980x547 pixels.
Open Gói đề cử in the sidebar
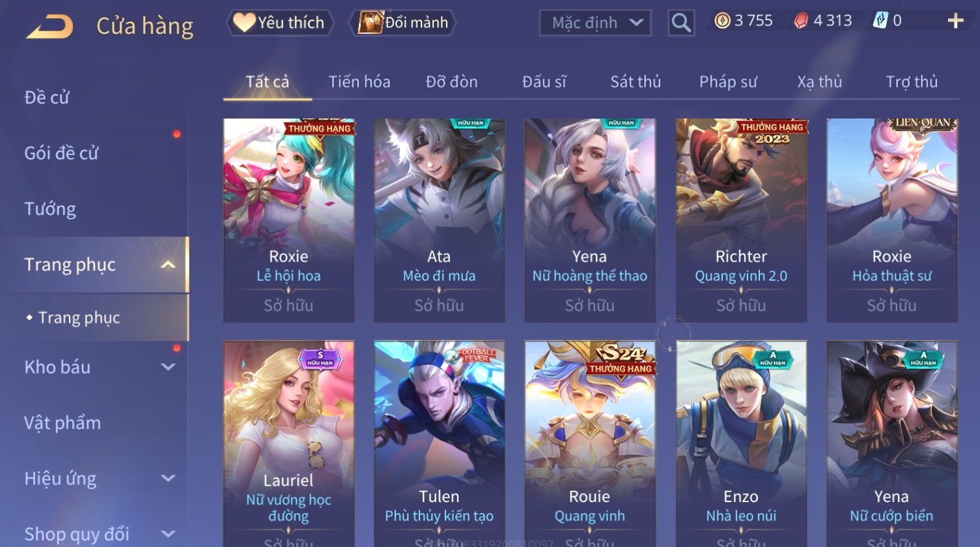click(x=61, y=154)
